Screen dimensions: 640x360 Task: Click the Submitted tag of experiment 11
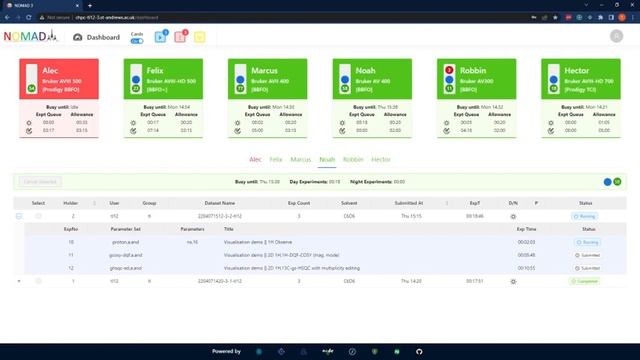point(587,255)
